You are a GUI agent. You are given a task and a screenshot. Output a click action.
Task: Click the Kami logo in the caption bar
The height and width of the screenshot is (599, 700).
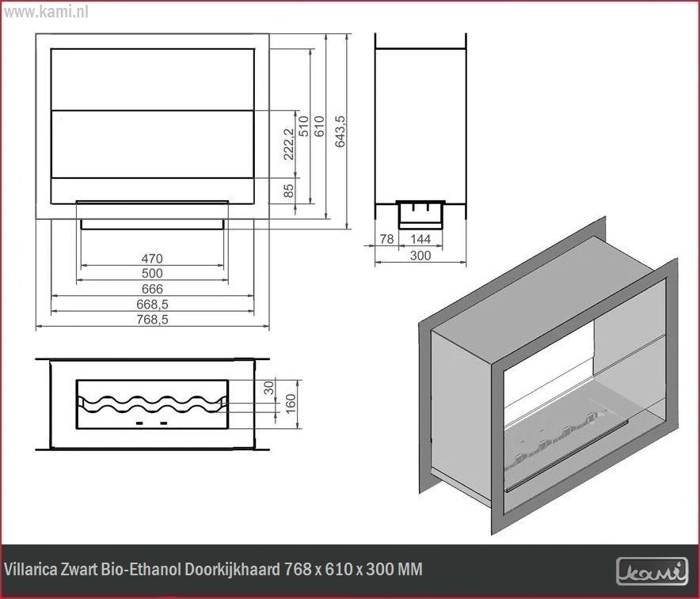652,571
